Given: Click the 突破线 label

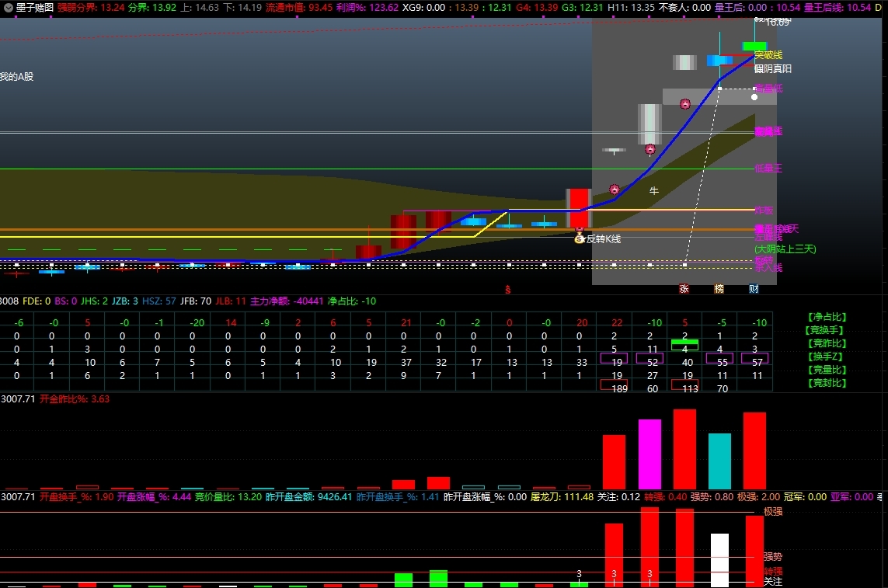Looking at the screenshot, I should pos(768,55).
